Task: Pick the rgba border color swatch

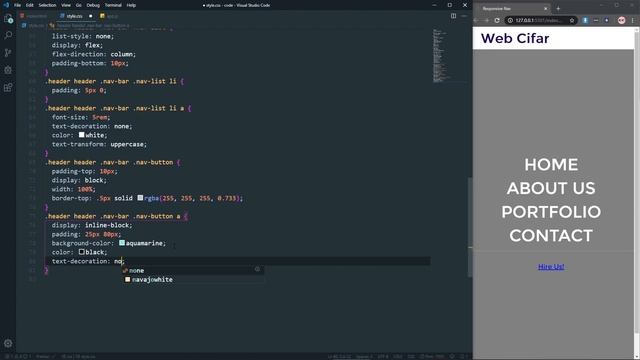Action: (140, 198)
